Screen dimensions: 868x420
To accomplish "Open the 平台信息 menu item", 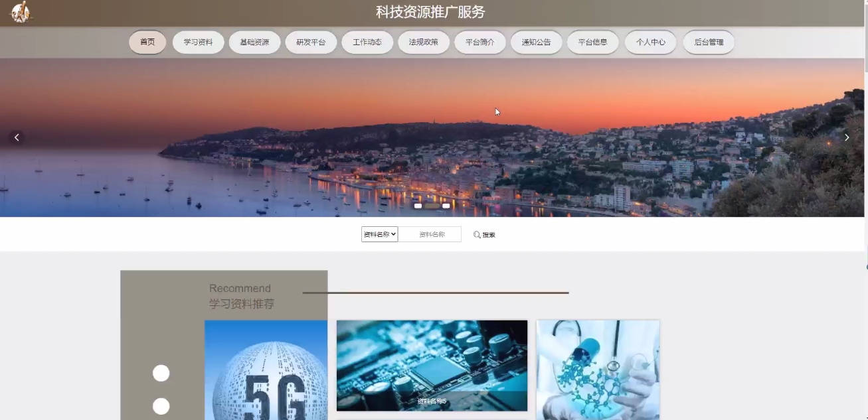I will coord(592,42).
